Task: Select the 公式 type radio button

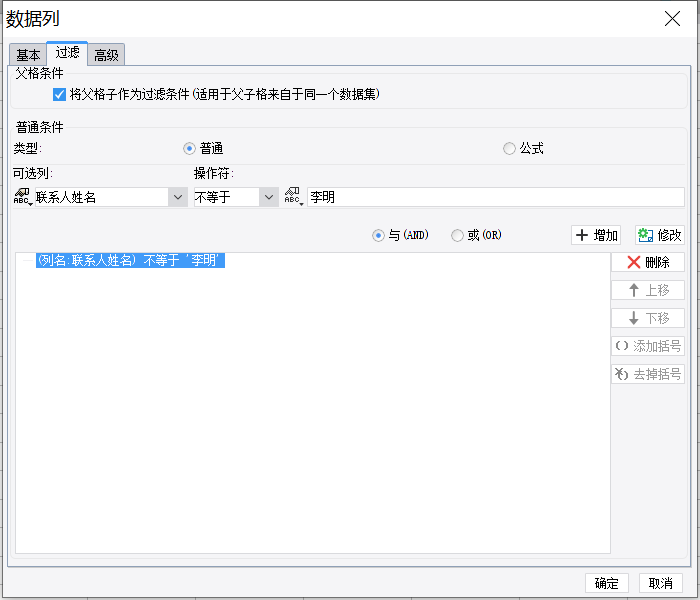Action: (509, 148)
